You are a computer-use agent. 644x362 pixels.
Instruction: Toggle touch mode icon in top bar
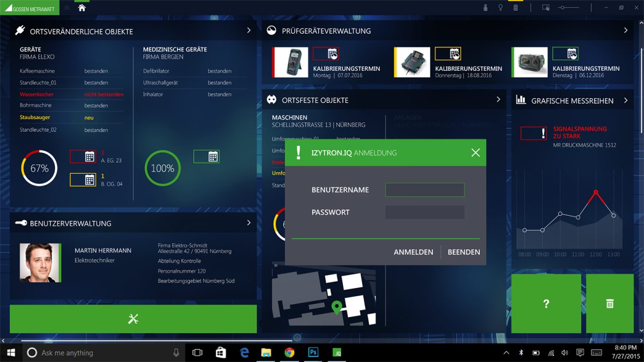pos(546,8)
